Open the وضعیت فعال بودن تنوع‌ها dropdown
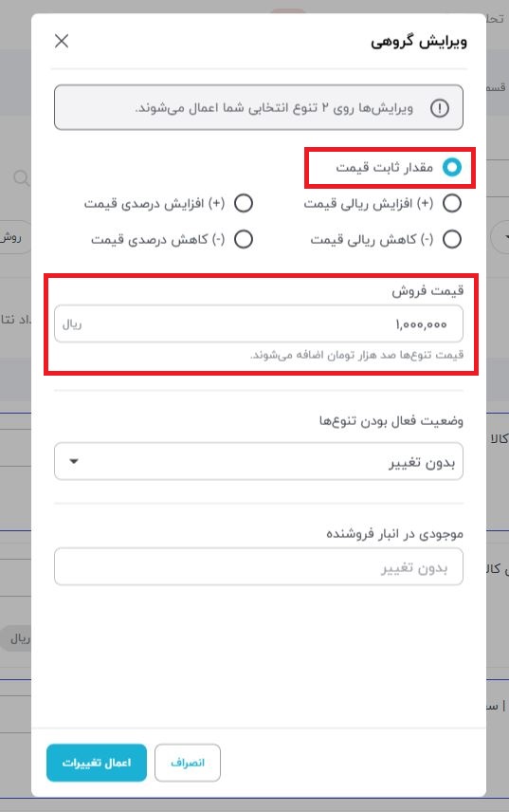The image size is (509, 812). point(259,461)
